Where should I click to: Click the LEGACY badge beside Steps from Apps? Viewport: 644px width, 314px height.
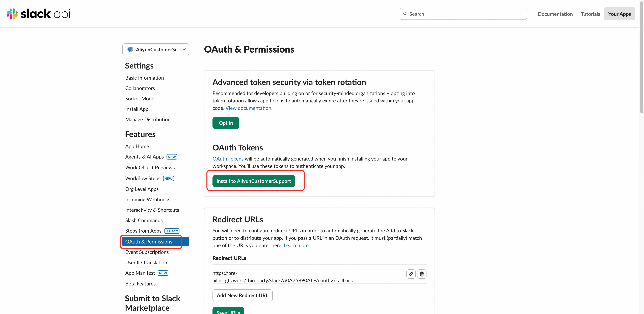point(172,231)
